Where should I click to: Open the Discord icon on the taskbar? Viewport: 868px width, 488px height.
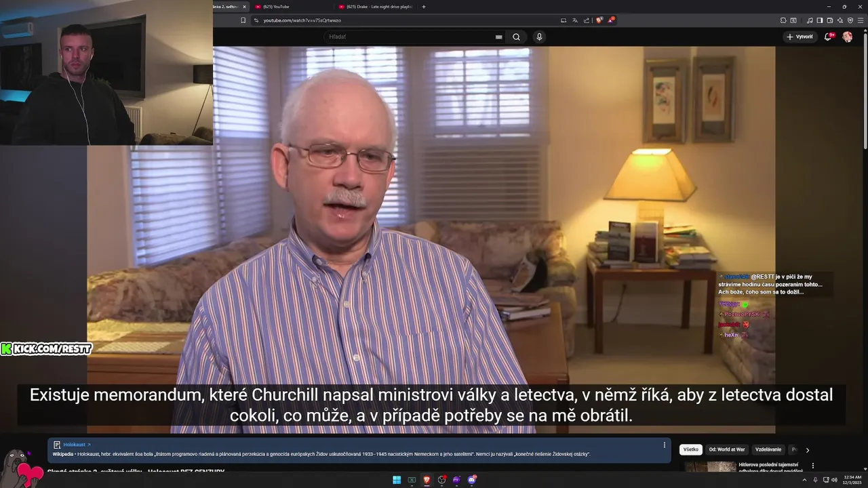pyautogui.click(x=472, y=480)
